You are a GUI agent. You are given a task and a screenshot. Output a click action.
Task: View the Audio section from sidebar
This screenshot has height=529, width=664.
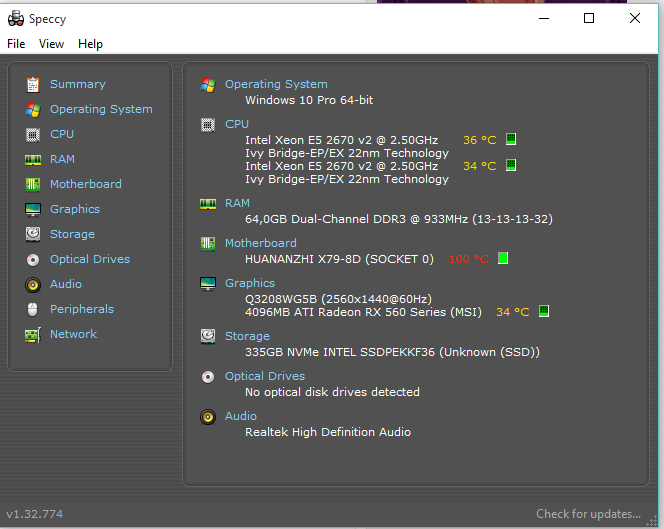point(66,284)
